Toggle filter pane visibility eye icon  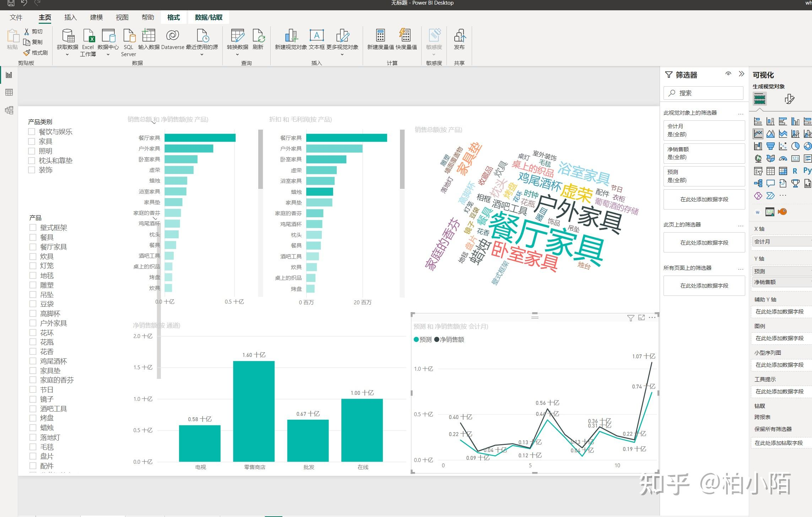(x=728, y=74)
